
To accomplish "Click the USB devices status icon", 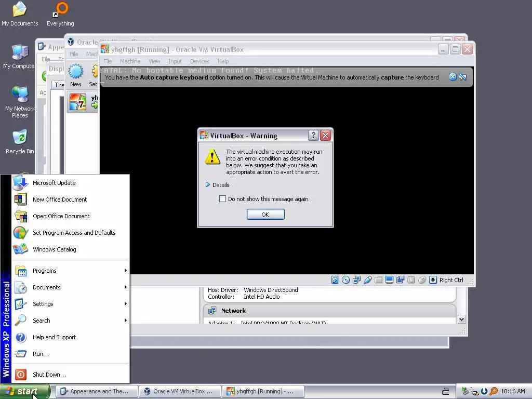I will pyautogui.click(x=367, y=280).
